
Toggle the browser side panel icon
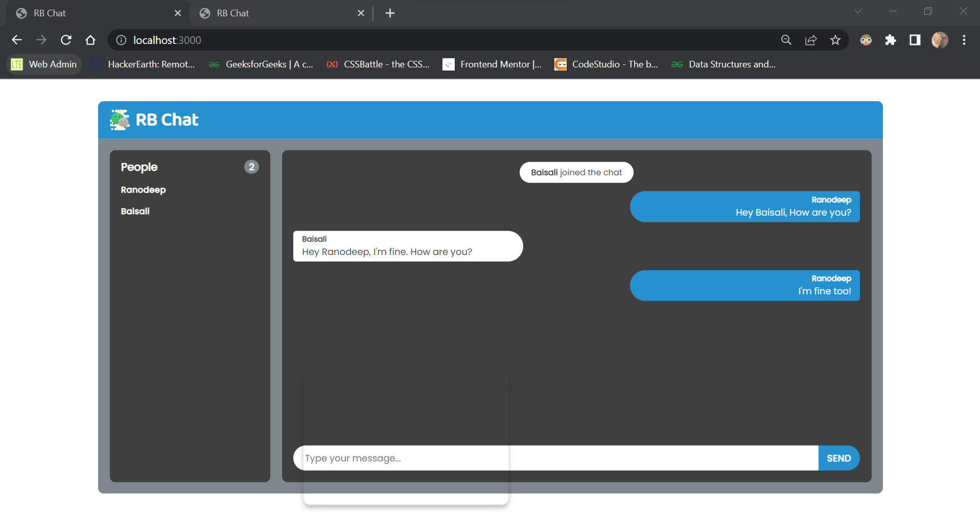point(915,40)
